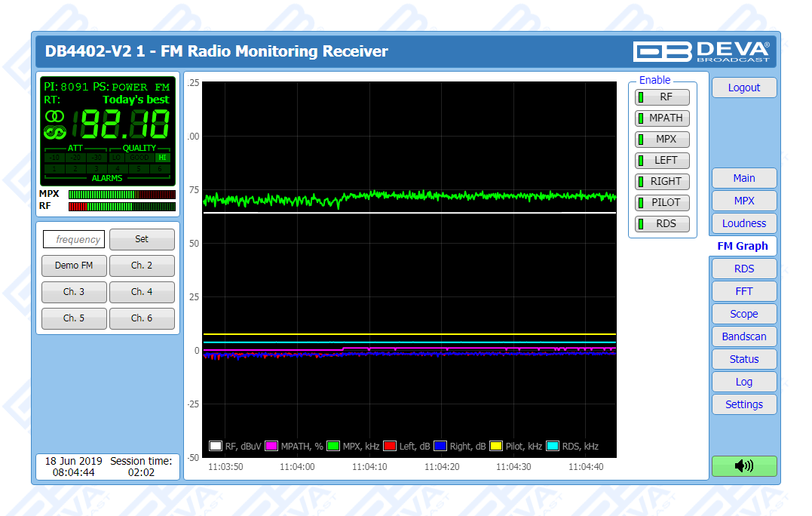Tune to the Ch. 4 preset
The width and height of the screenshot is (812, 516).
click(x=142, y=292)
